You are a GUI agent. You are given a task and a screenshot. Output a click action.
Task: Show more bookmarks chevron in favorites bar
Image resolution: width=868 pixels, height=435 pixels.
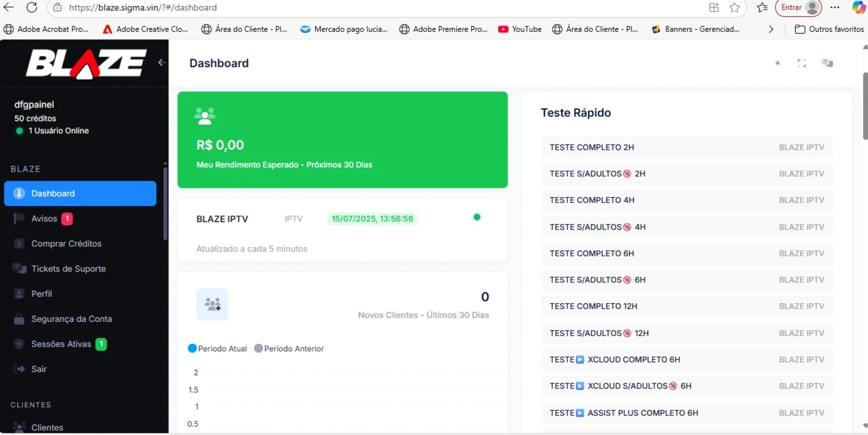[x=771, y=29]
